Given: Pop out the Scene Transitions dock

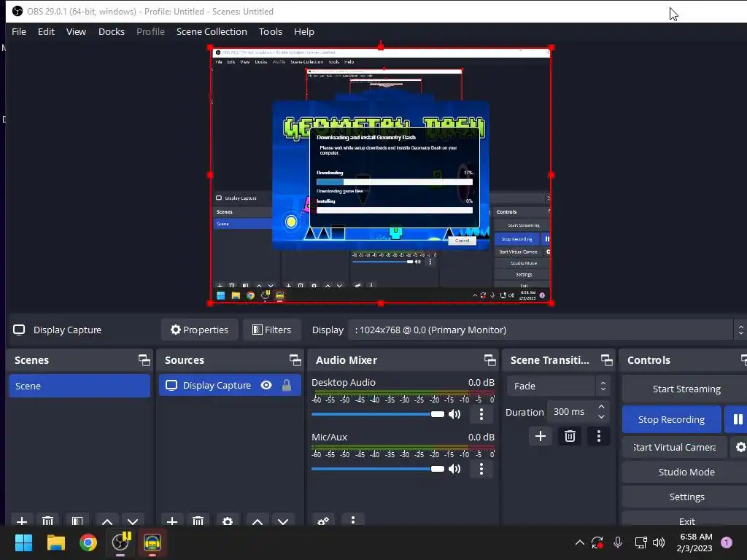Looking at the screenshot, I should coord(606,360).
